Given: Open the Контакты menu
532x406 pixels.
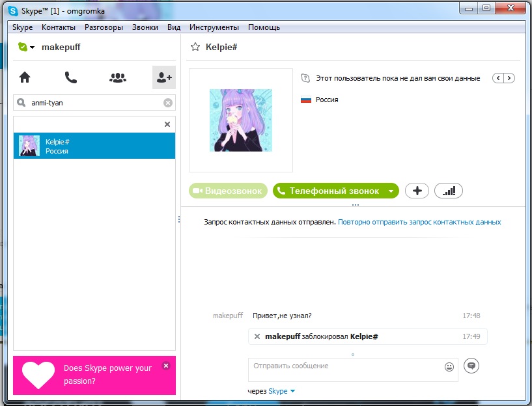Looking at the screenshot, I should pos(59,27).
